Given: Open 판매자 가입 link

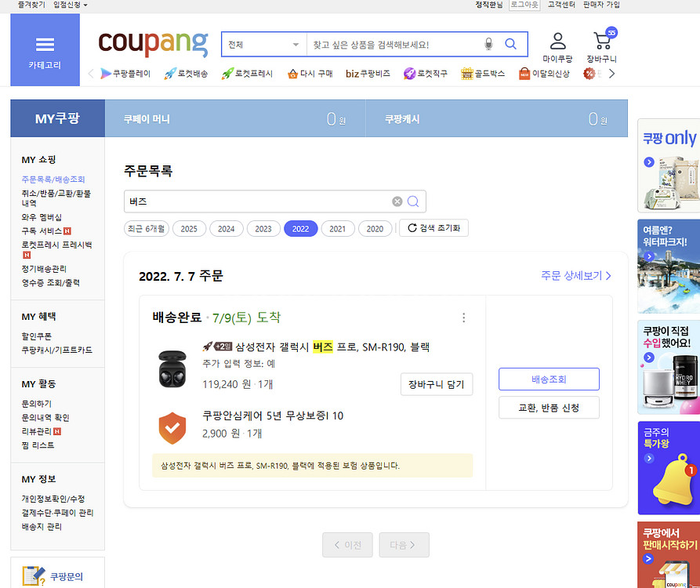Looking at the screenshot, I should pos(601,5).
